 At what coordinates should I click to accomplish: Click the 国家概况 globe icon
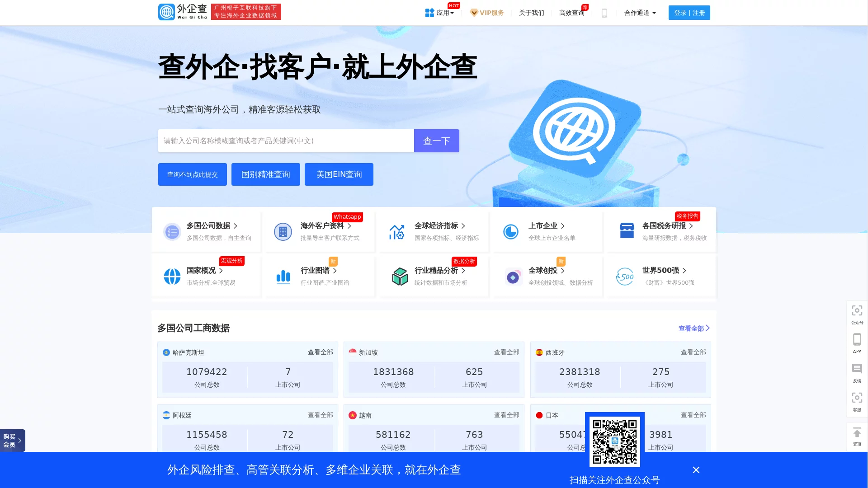[x=172, y=277]
